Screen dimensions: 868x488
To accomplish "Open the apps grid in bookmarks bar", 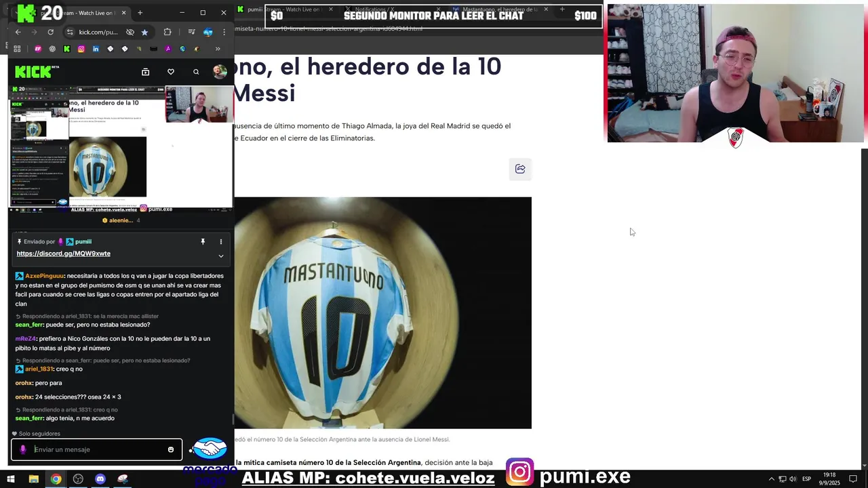I will click(x=17, y=49).
